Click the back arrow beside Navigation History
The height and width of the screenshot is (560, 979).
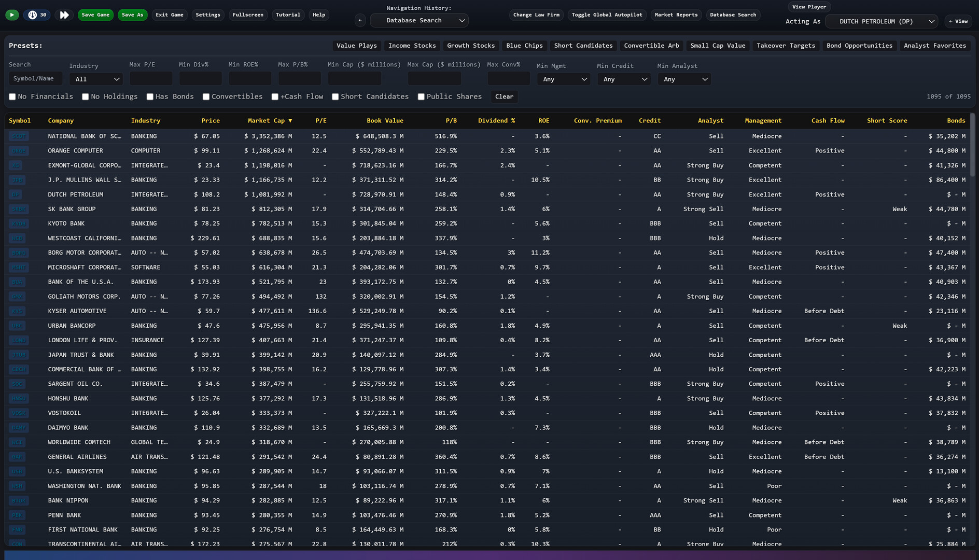coord(360,20)
